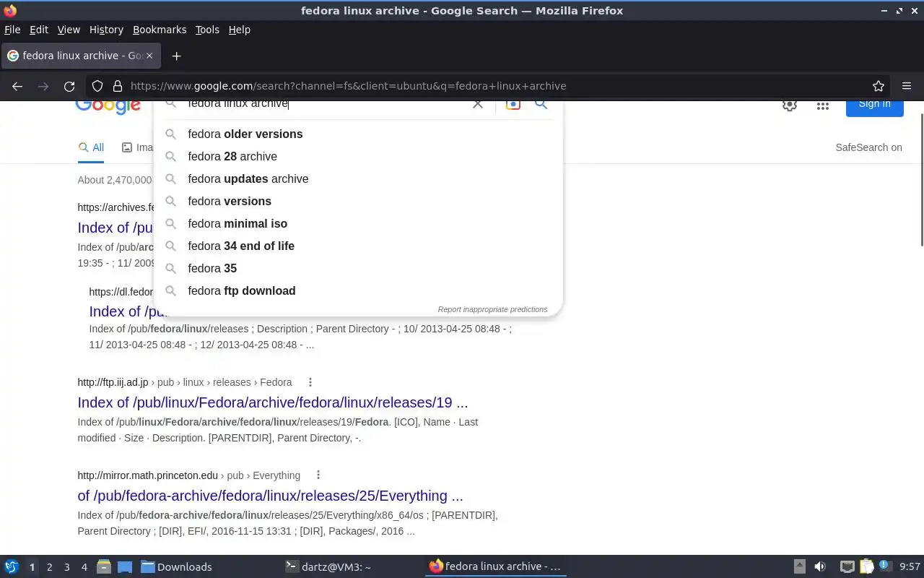
Task: Open the Edit menu
Action: [39, 30]
